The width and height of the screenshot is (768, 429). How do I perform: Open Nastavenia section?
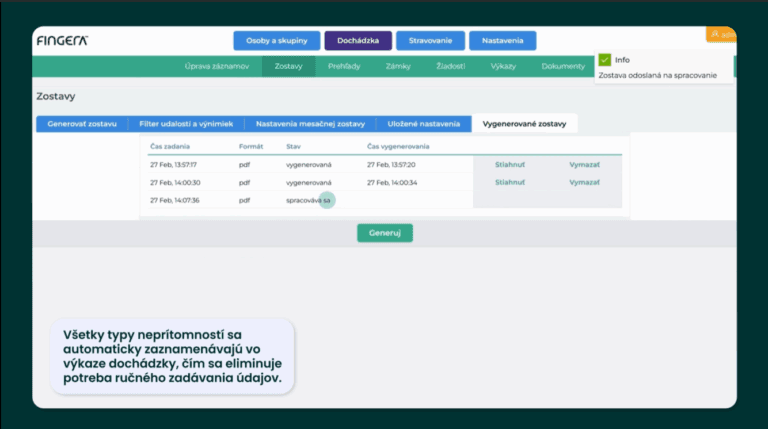502,41
